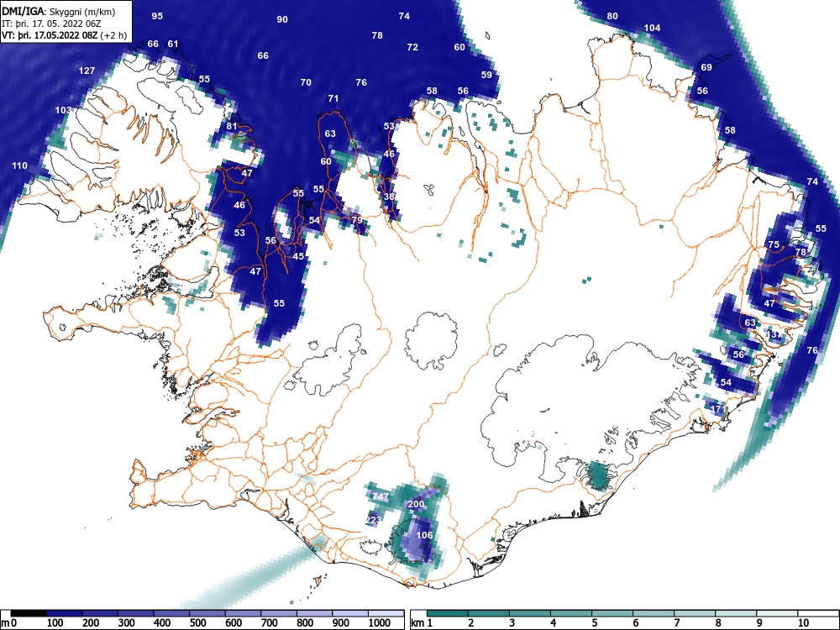The width and height of the screenshot is (840, 630).
Task: Click the km legend label 7
Action: click(x=676, y=623)
